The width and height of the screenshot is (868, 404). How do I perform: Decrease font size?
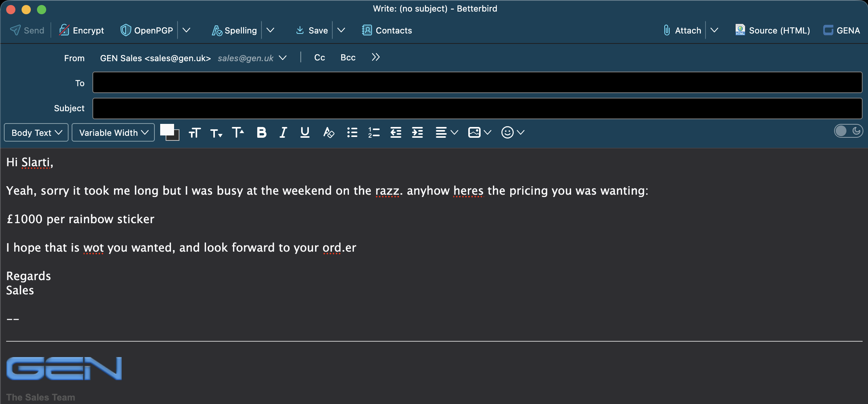pos(216,133)
